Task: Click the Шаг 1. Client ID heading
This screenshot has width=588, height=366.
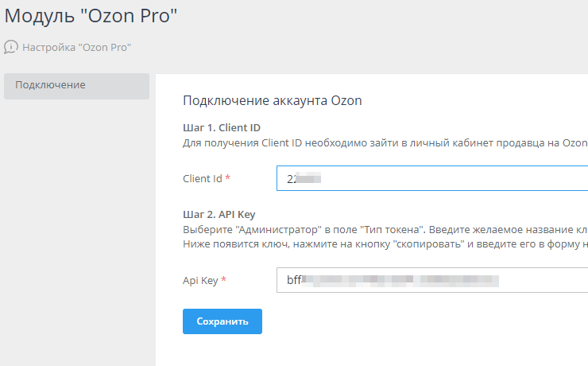Action: pos(222,127)
